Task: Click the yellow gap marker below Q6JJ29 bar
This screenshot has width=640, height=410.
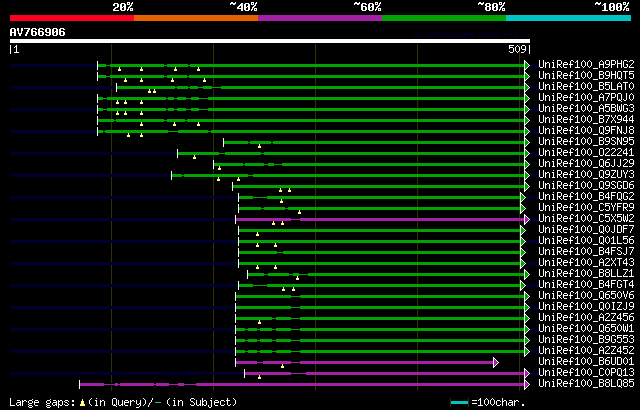Action: point(219,168)
